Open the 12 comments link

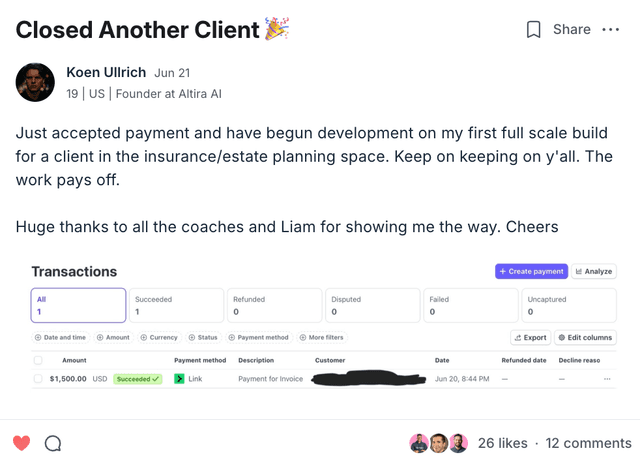589,443
